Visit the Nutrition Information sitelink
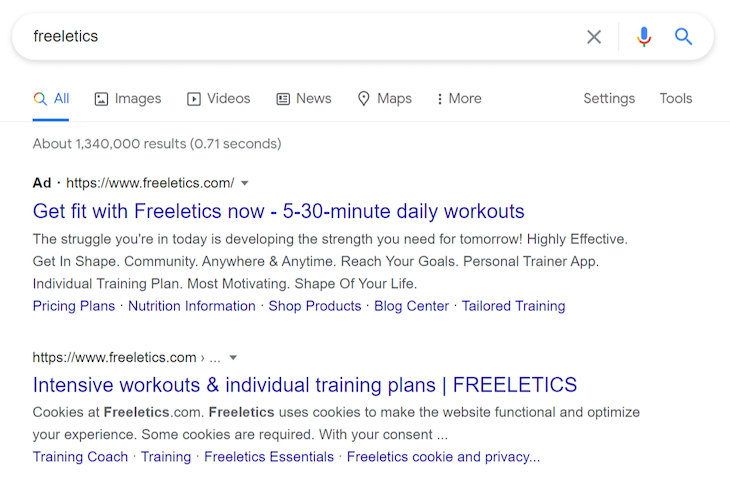 click(x=192, y=306)
